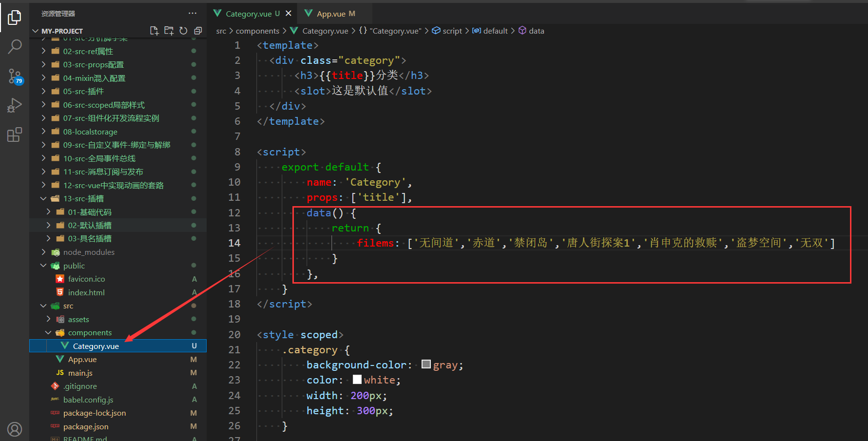Click the script breadcrumb item
Image resolution: width=868 pixels, height=441 pixels.
[447, 31]
